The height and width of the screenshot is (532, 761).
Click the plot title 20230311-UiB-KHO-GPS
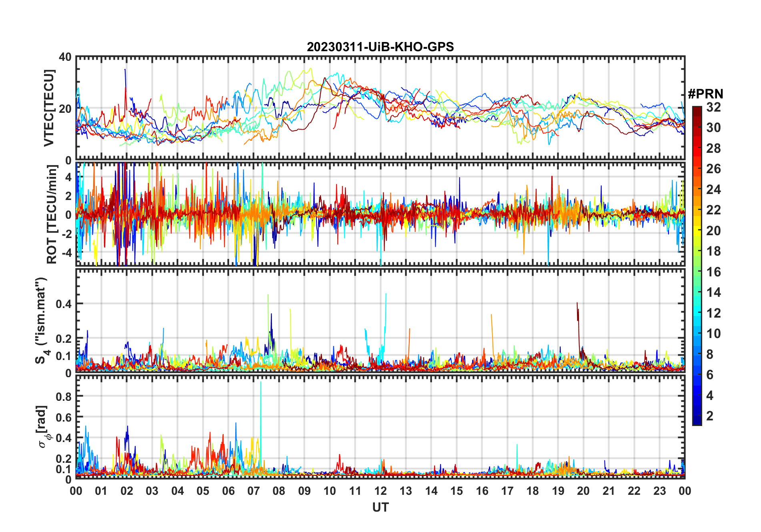click(x=380, y=47)
